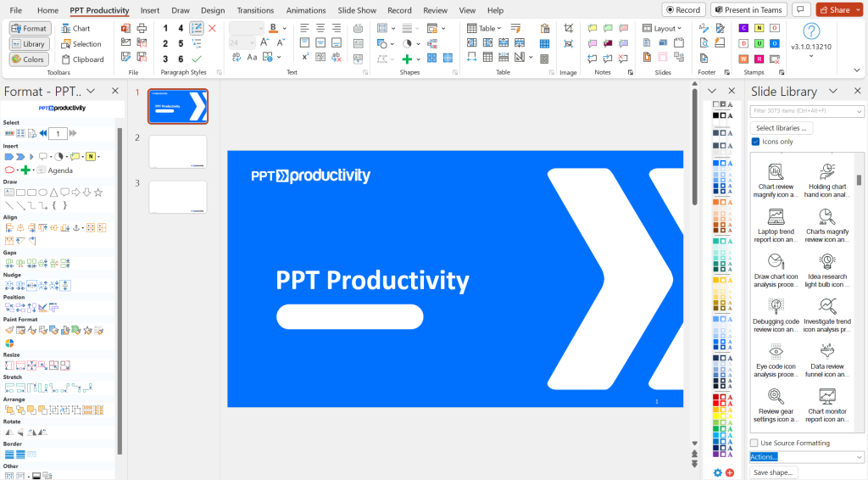Show the Clipboard toolbar

pyautogui.click(x=82, y=59)
